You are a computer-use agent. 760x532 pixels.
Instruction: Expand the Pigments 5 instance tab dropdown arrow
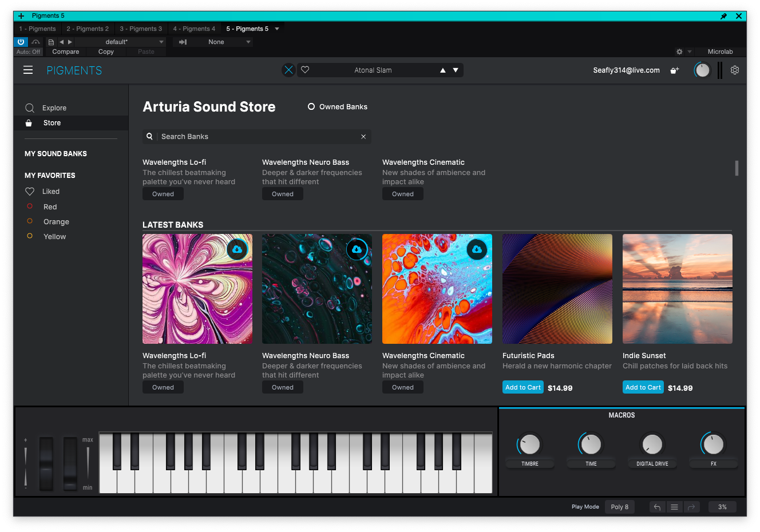click(x=277, y=29)
